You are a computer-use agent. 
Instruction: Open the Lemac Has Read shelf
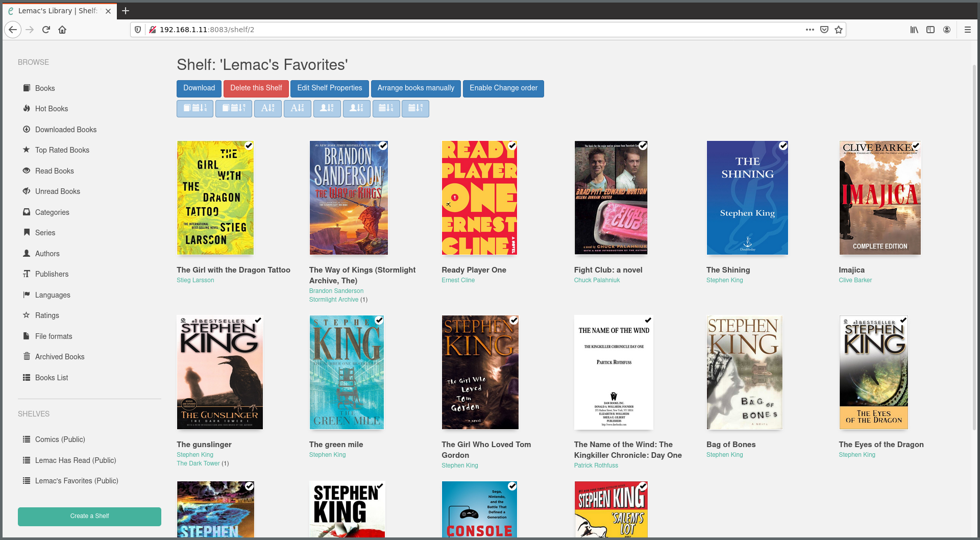pyautogui.click(x=76, y=460)
